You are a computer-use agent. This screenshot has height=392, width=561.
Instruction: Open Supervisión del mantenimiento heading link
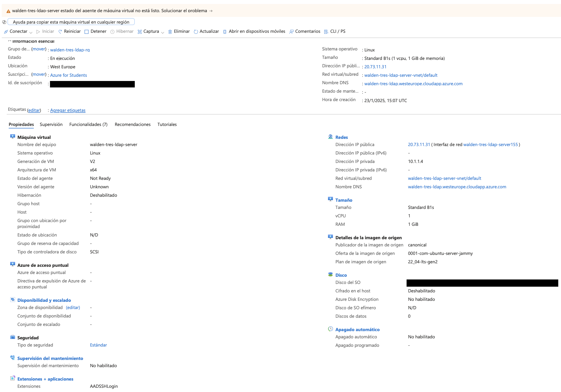coord(50,358)
